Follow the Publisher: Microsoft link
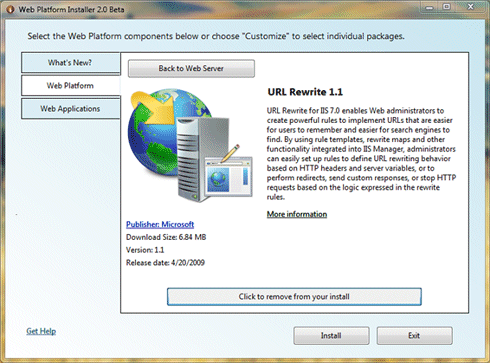The image size is (490, 363). pyautogui.click(x=160, y=224)
